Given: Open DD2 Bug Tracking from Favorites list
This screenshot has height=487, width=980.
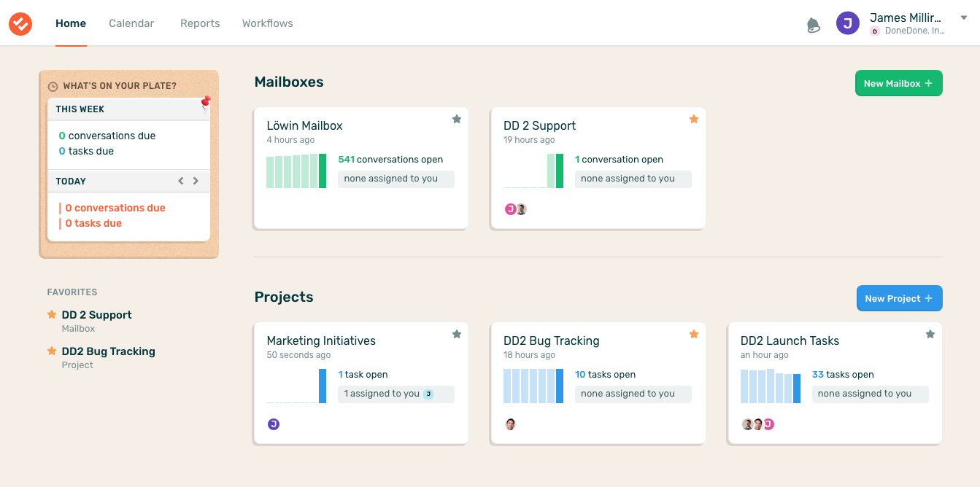Looking at the screenshot, I should pos(108,351).
